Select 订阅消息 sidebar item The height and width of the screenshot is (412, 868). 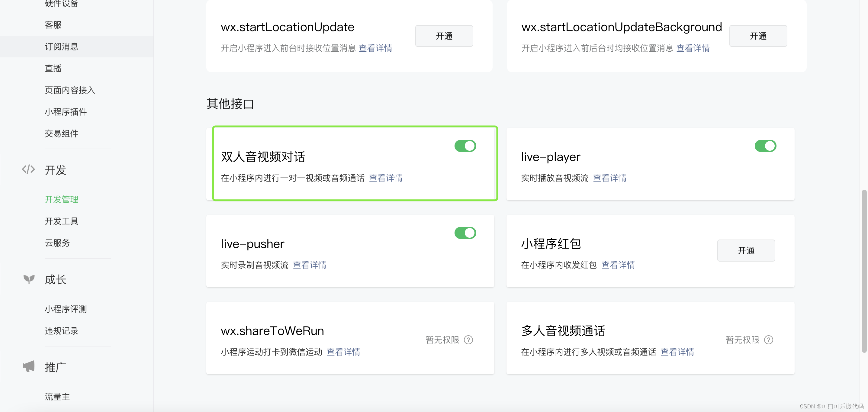tap(62, 47)
